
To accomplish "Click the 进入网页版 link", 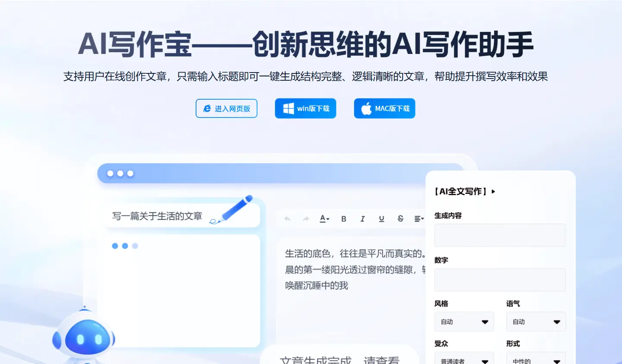I will click(226, 108).
